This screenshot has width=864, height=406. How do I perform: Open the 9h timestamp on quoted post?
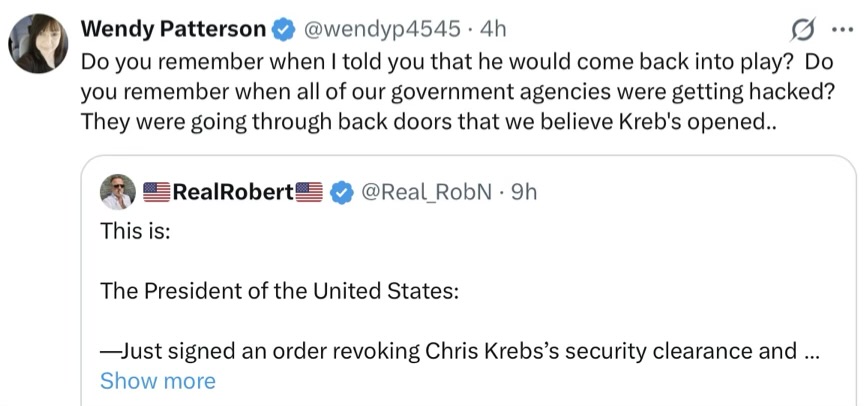pos(523,192)
